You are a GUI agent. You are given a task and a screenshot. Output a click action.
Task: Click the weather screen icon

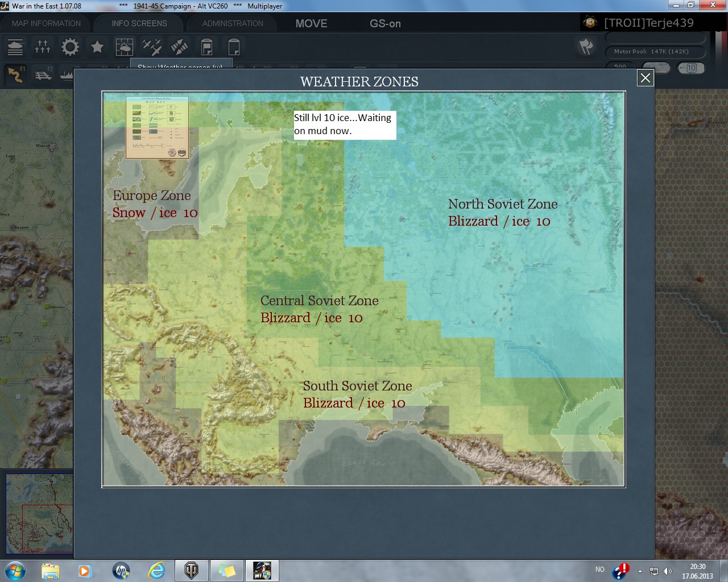(x=124, y=47)
